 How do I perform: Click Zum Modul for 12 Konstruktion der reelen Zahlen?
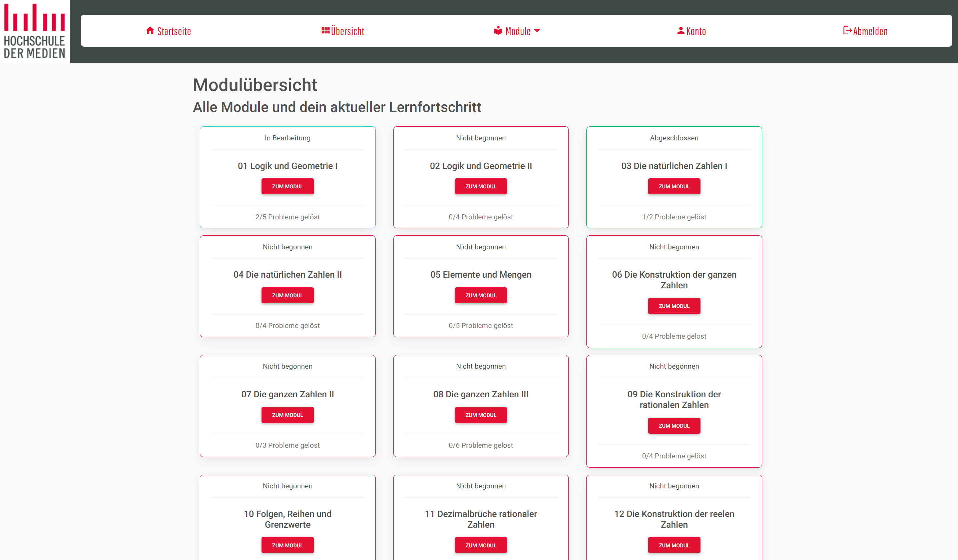tap(674, 545)
